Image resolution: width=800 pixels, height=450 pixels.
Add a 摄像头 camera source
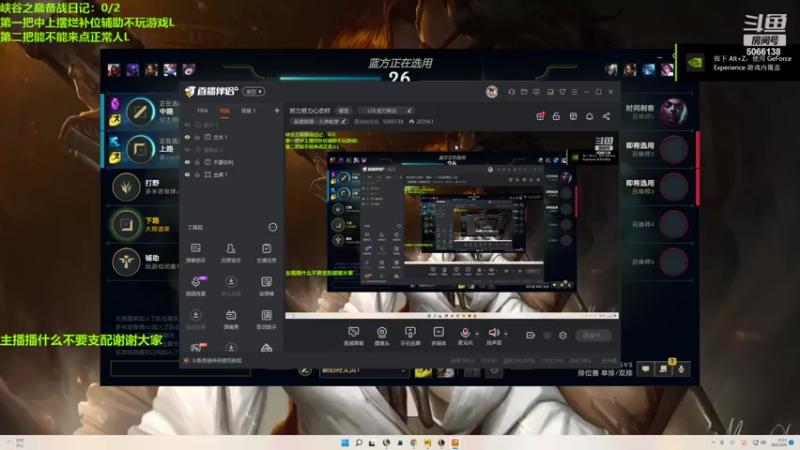[382, 336]
